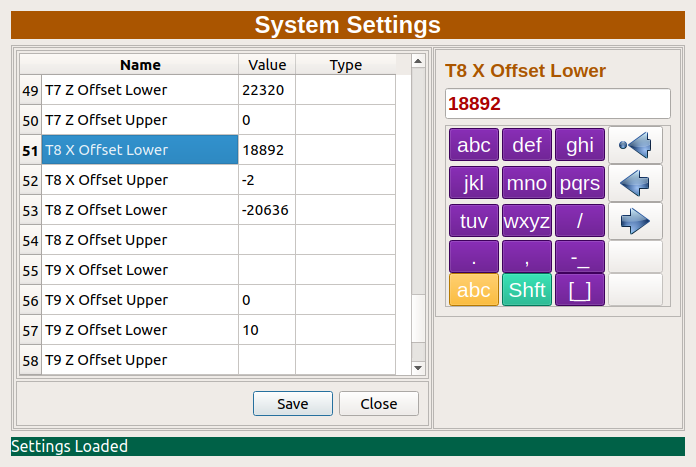This screenshot has width=696, height=467.
Task: Click the empty Value cell of row 54
Action: [x=267, y=240]
